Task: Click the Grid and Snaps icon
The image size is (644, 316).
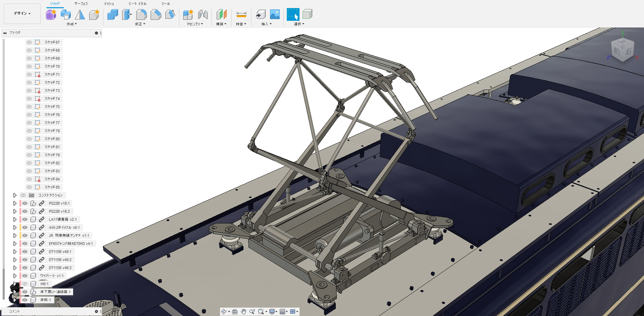Action: [x=282, y=312]
